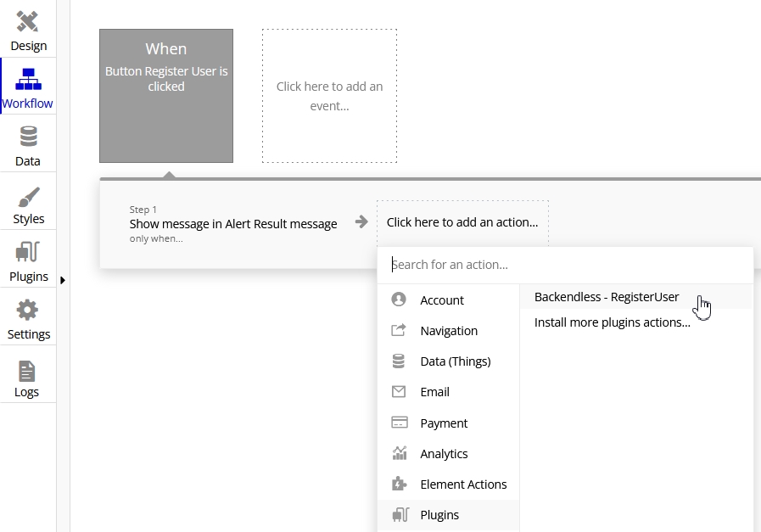The width and height of the screenshot is (761, 532).
Task: Open the Styles brush icon
Action: 29,197
